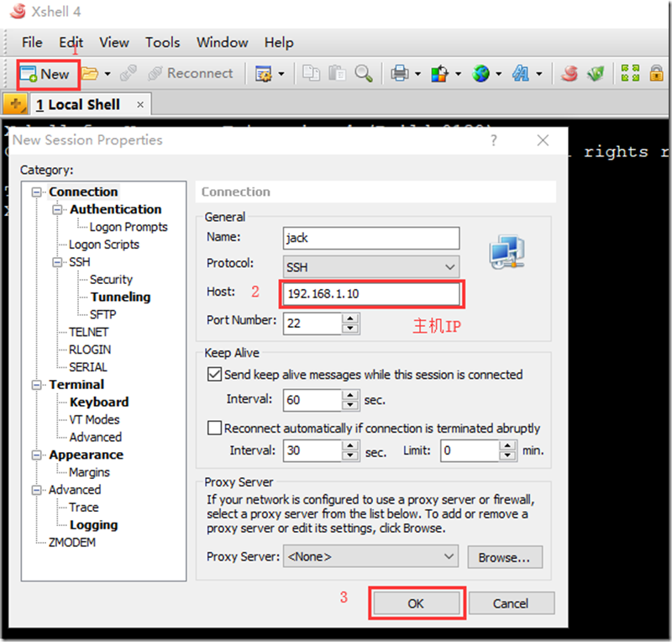
Task: Click the Print icon in toolbar
Action: [x=400, y=73]
